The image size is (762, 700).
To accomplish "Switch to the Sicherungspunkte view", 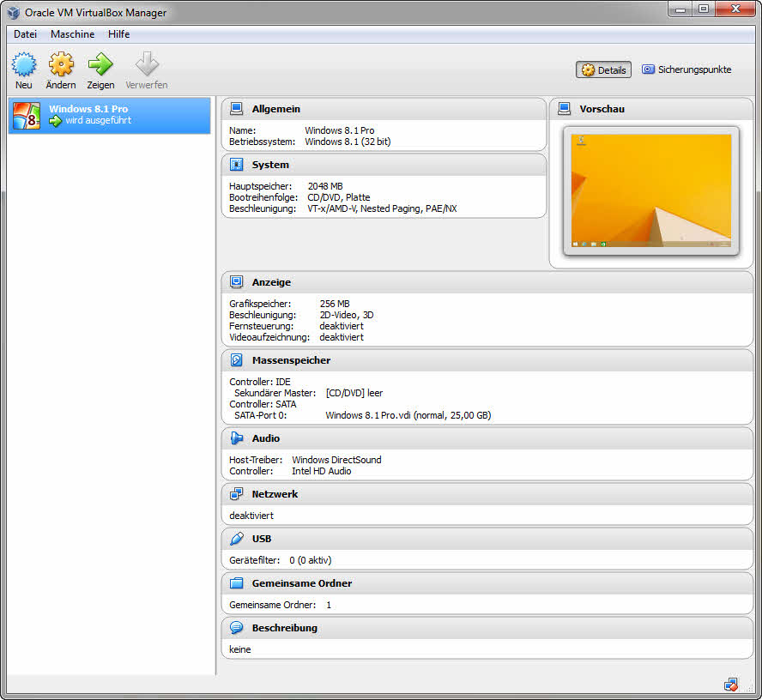I will (x=686, y=69).
